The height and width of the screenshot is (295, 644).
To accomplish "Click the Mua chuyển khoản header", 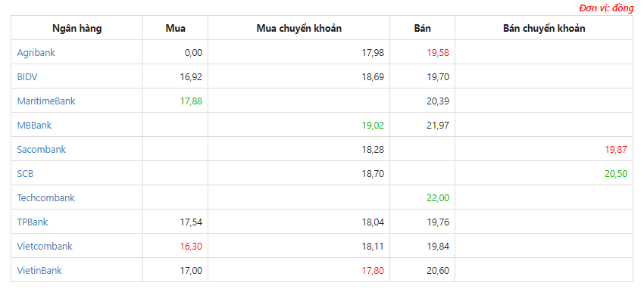I will pyautogui.click(x=299, y=28).
